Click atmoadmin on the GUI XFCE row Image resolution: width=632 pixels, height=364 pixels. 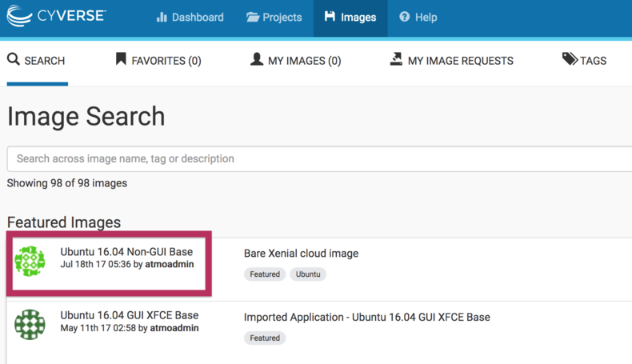pos(174,328)
